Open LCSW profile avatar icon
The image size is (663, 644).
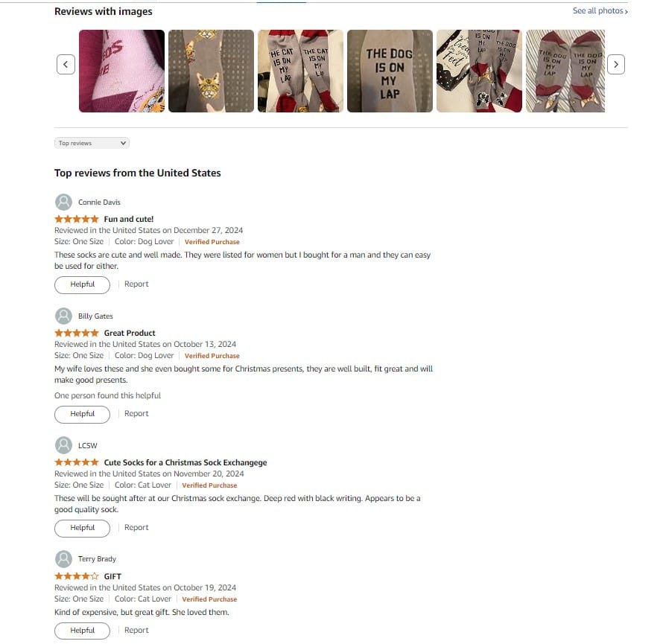(63, 445)
